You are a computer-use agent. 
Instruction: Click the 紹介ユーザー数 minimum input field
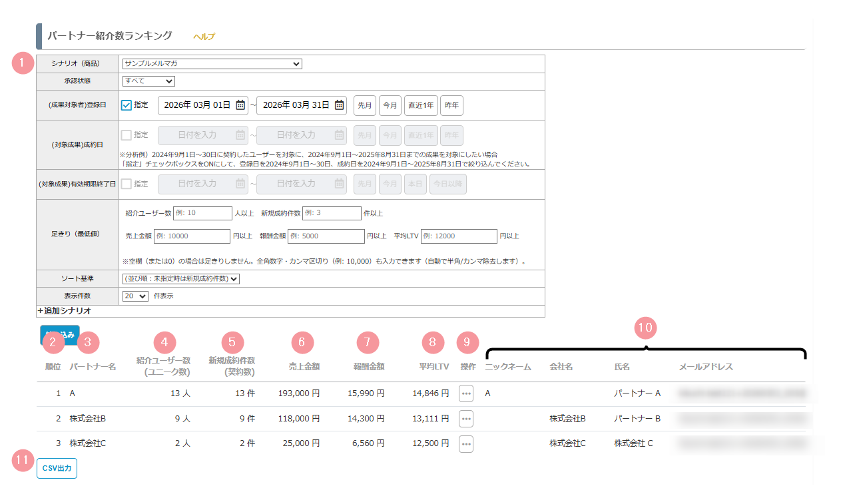202,213
